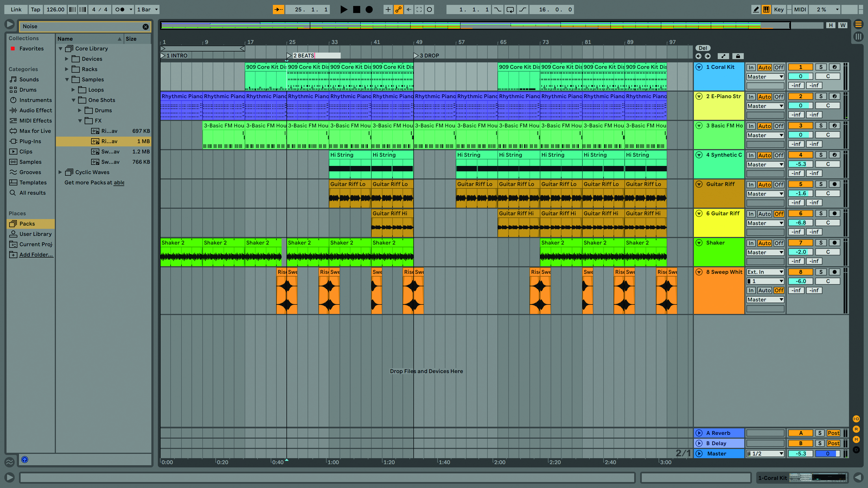
Task: Toggle track 6 Guitar Riff monitor Off
Action: coord(779,214)
